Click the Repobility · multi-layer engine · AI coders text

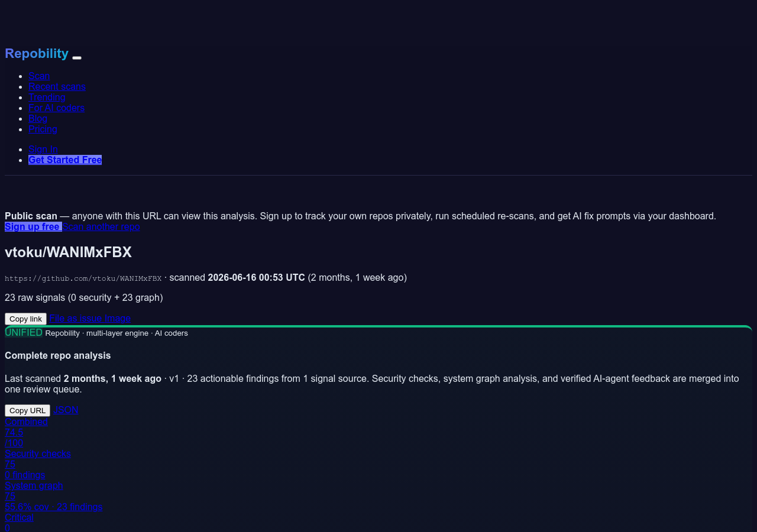click(117, 333)
